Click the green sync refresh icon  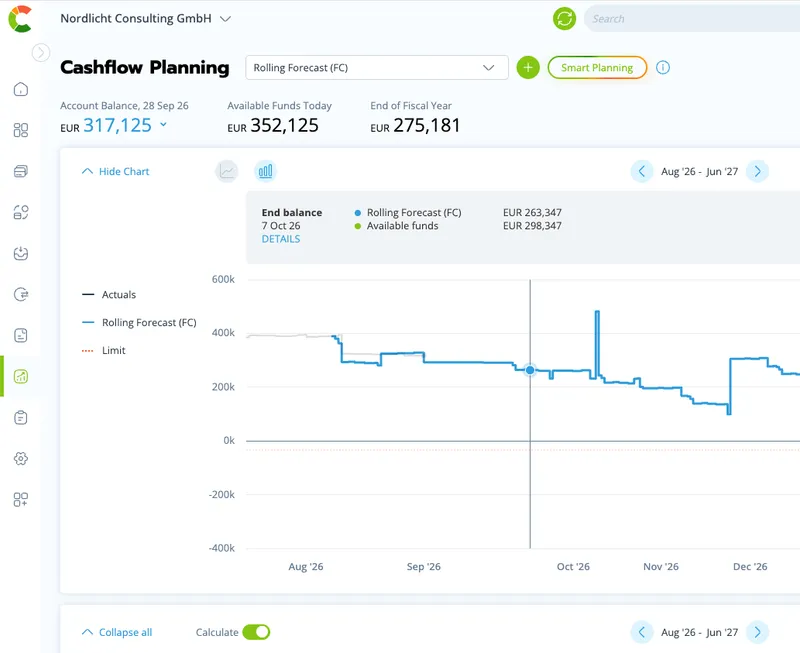[x=564, y=19]
